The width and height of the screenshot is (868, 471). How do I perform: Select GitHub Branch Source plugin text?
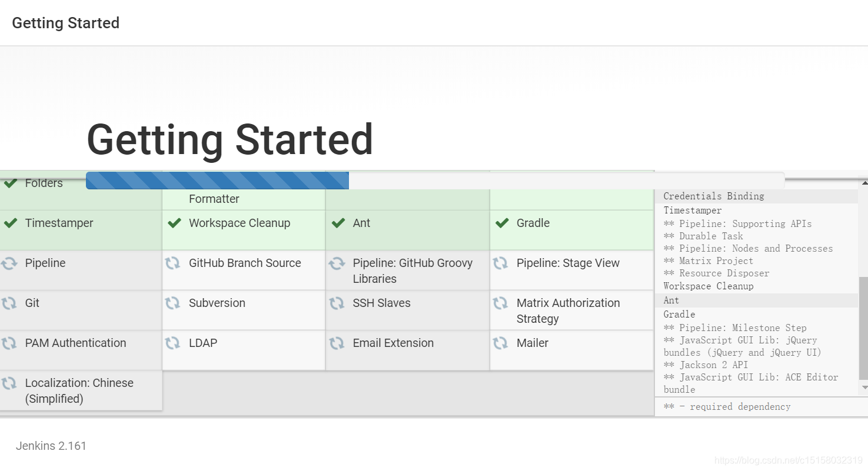pyautogui.click(x=245, y=263)
